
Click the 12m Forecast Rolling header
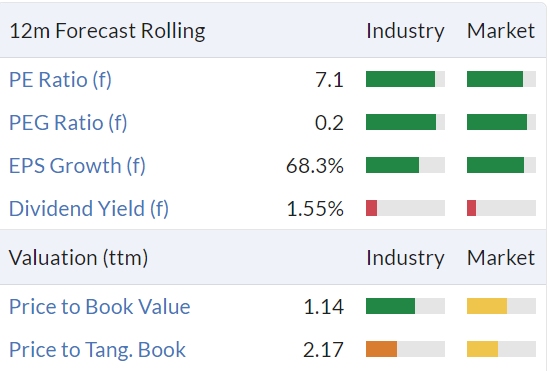click(107, 31)
